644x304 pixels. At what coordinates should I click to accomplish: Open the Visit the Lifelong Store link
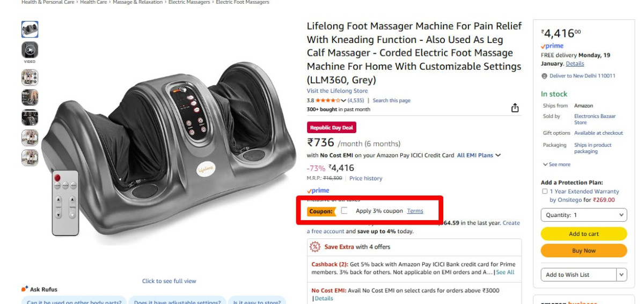point(338,91)
